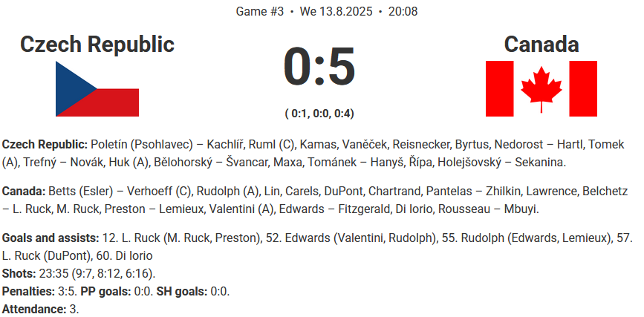This screenshot has height=317, width=644.
Task: Click the bold Czech Republic roster label
Action: [45, 144]
